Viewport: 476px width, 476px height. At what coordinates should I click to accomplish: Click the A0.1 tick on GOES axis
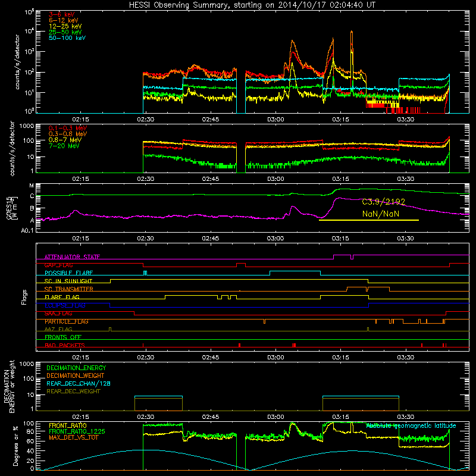27,230
